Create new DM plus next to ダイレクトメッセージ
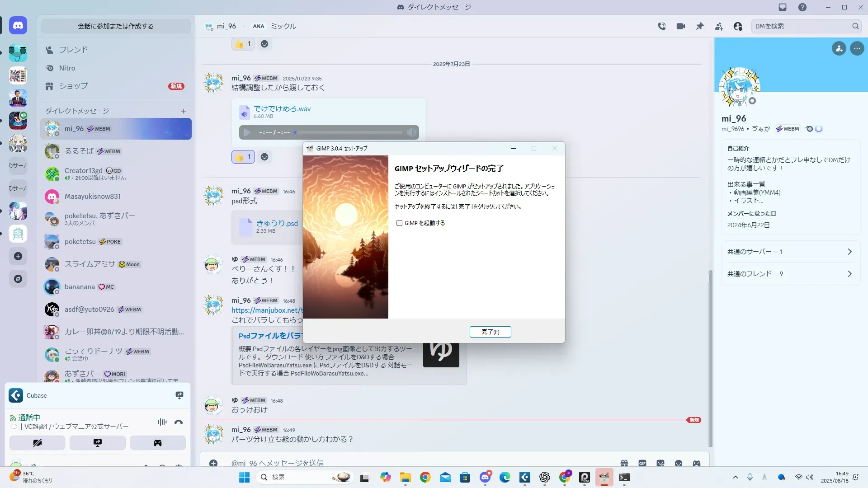Screen dimensions: 868x488 click(x=184, y=111)
